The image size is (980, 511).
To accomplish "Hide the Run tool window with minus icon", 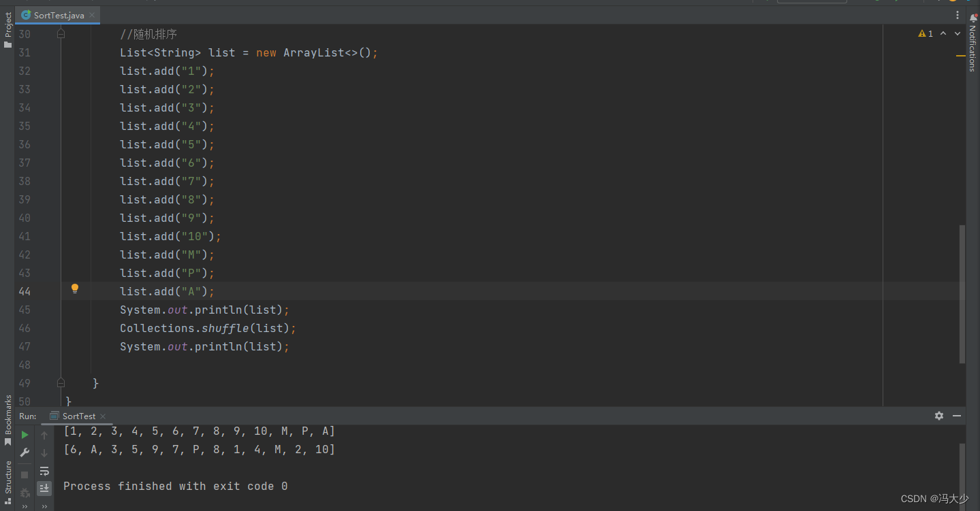I will tap(957, 416).
